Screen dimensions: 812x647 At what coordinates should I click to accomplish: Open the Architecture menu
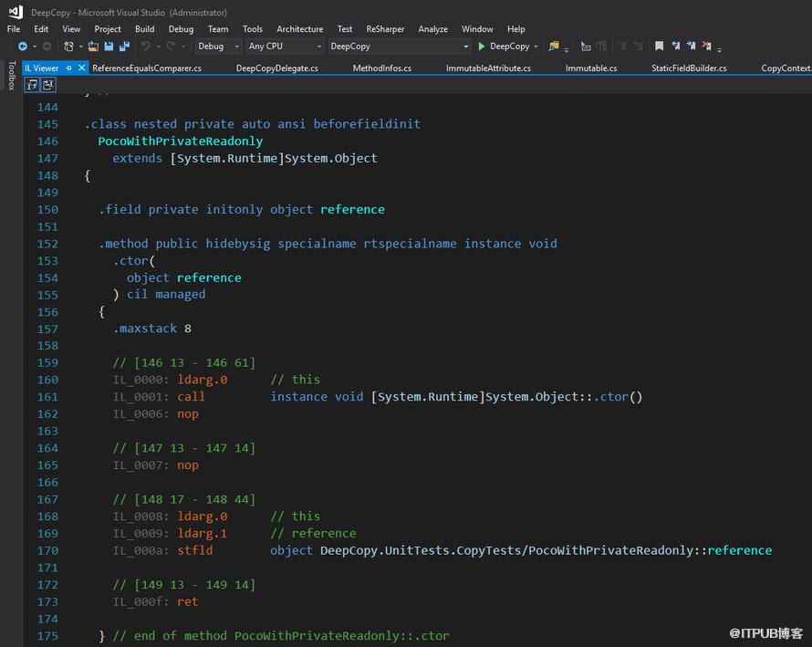tap(300, 29)
